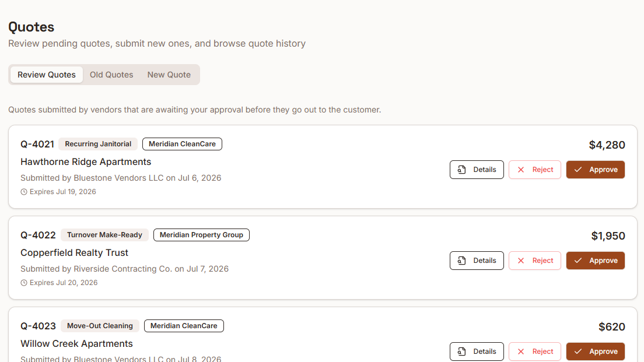Viewport: 644px width, 362px height.
Task: Click the Meridian CleanCare badge on Q-4021
Action: point(182,144)
